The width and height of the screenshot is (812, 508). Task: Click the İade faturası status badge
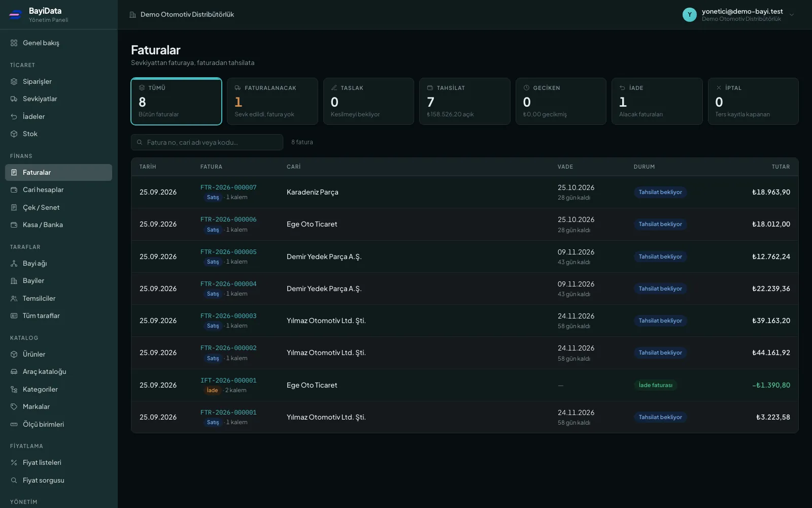point(655,385)
